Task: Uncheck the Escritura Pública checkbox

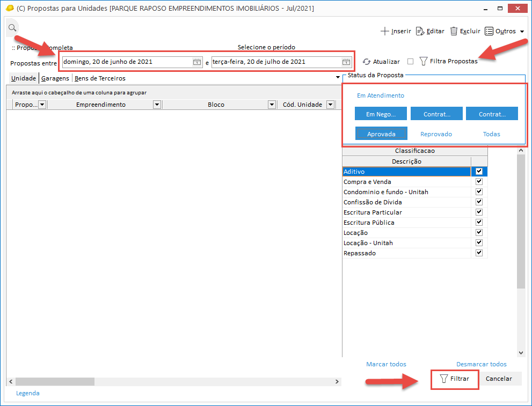Action: 479,222
